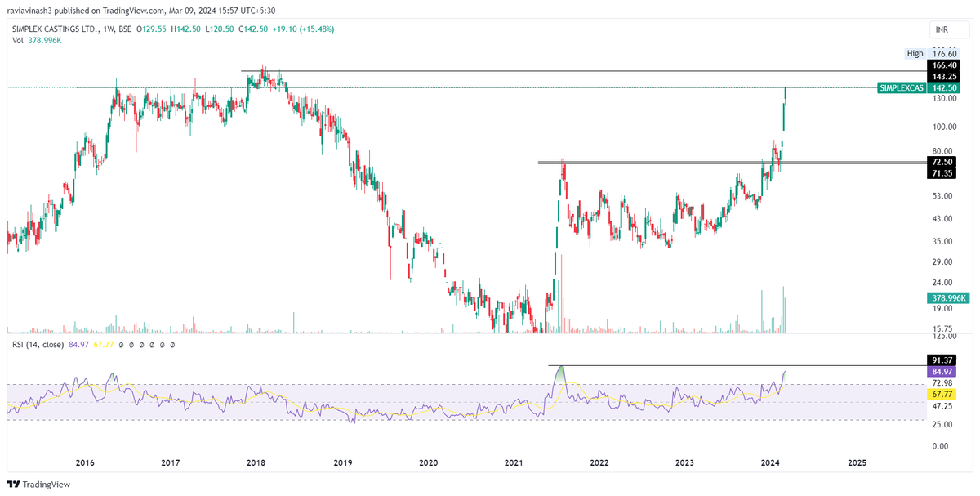Select the upper resistance line at 166.40

[584, 71]
